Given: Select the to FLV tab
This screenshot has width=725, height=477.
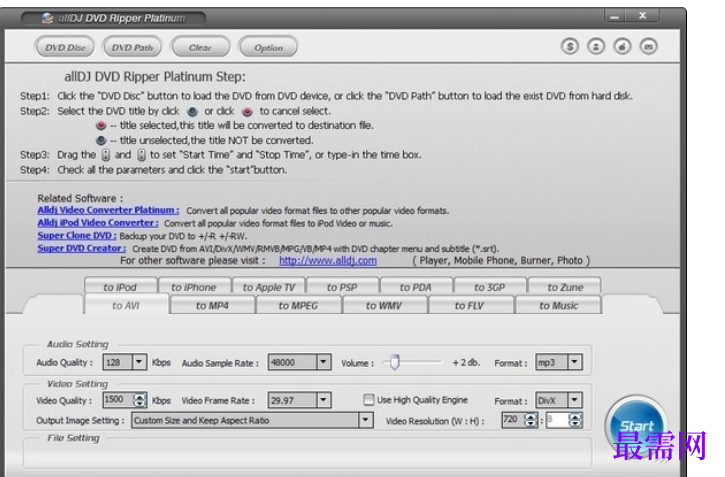Looking at the screenshot, I should pyautogui.click(x=470, y=305).
